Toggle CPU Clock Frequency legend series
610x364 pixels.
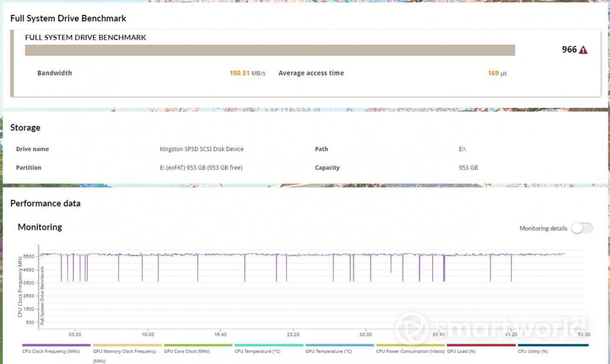51,351
